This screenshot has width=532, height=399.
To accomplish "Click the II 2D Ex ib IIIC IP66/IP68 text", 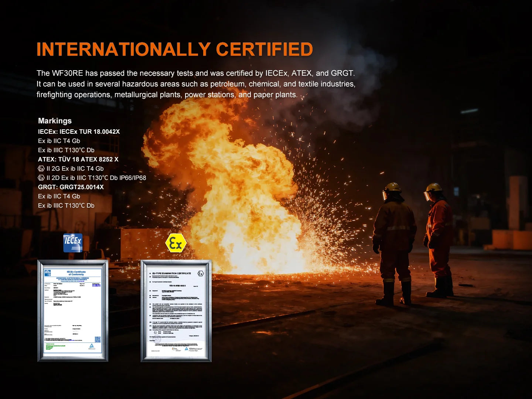I will pos(96,178).
